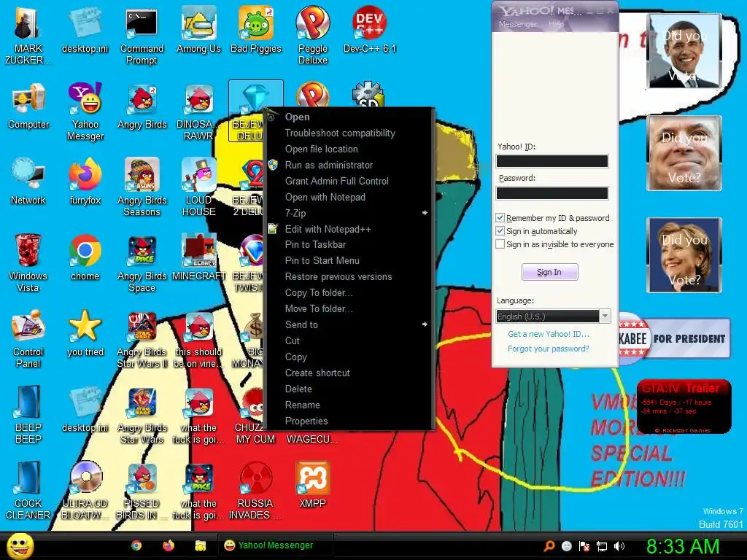Select Delete in the context menu
The width and height of the screenshot is (747, 560).
click(349, 389)
